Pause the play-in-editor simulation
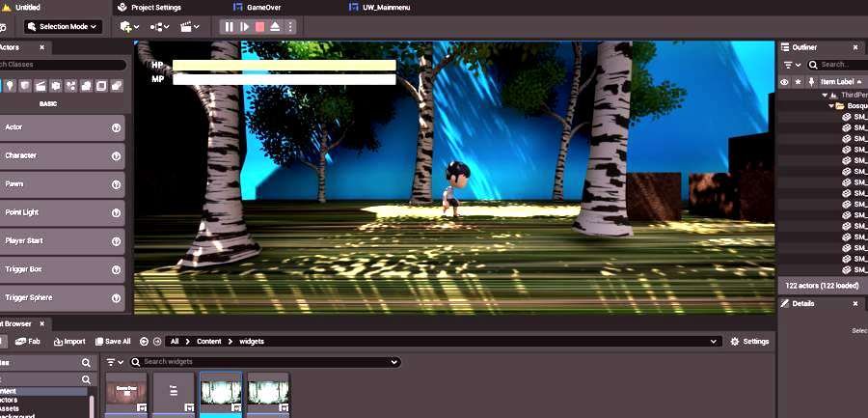The width and height of the screenshot is (868, 418). (x=230, y=27)
